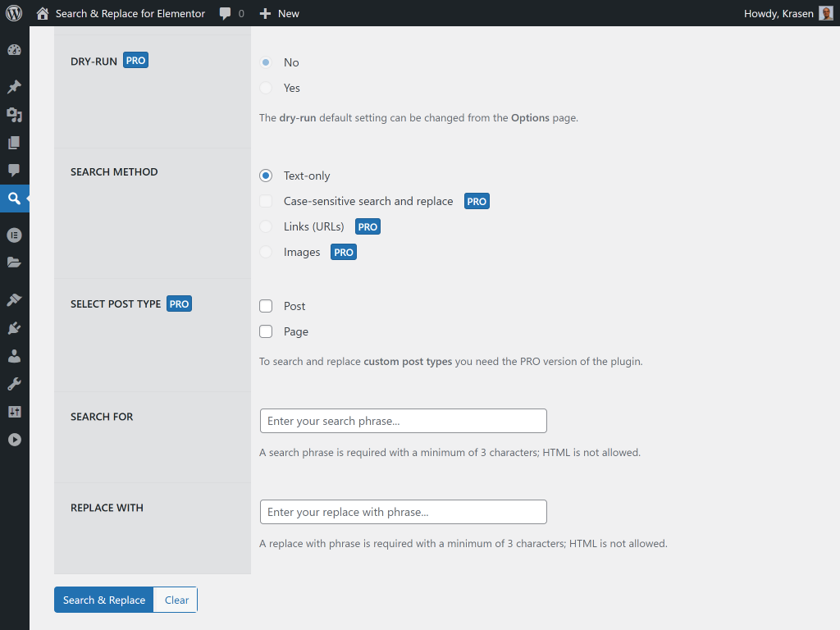The width and height of the screenshot is (840, 630).
Task: Select Dry-run Yes radio button
Action: [266, 88]
